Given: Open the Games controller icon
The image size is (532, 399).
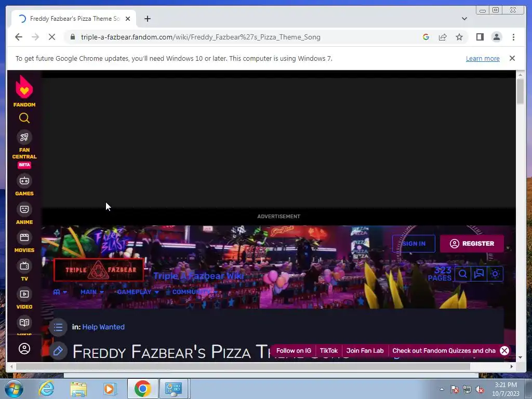Looking at the screenshot, I should [24, 181].
